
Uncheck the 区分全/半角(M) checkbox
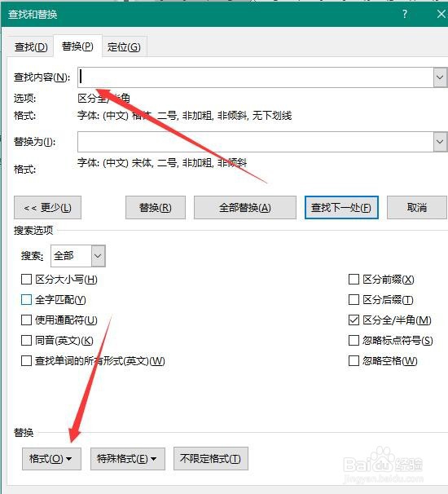(x=354, y=320)
